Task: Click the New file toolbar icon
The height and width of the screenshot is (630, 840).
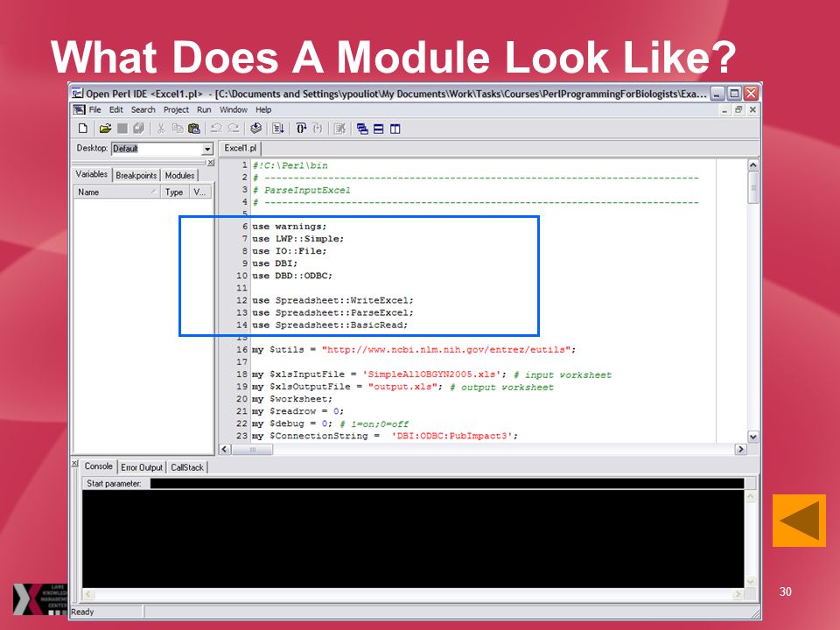Action: tap(83, 129)
